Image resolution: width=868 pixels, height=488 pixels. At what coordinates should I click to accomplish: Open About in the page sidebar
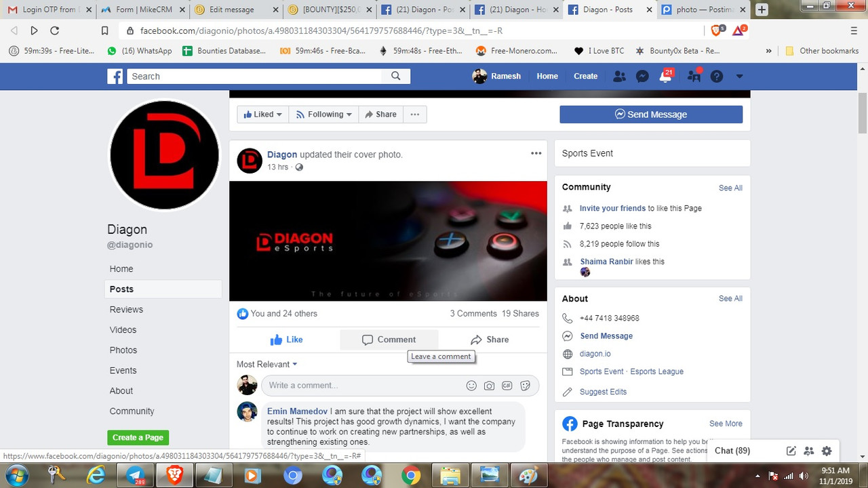coord(121,391)
